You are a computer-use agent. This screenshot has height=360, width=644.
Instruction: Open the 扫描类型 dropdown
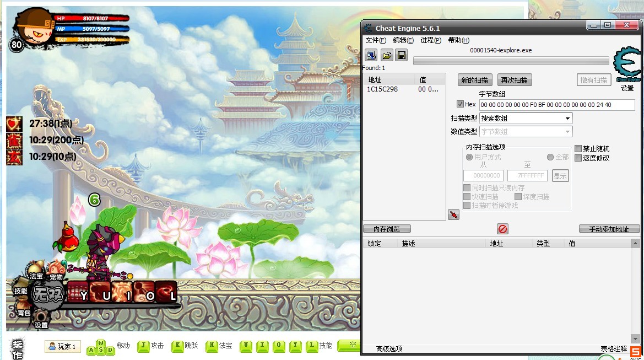tap(526, 119)
